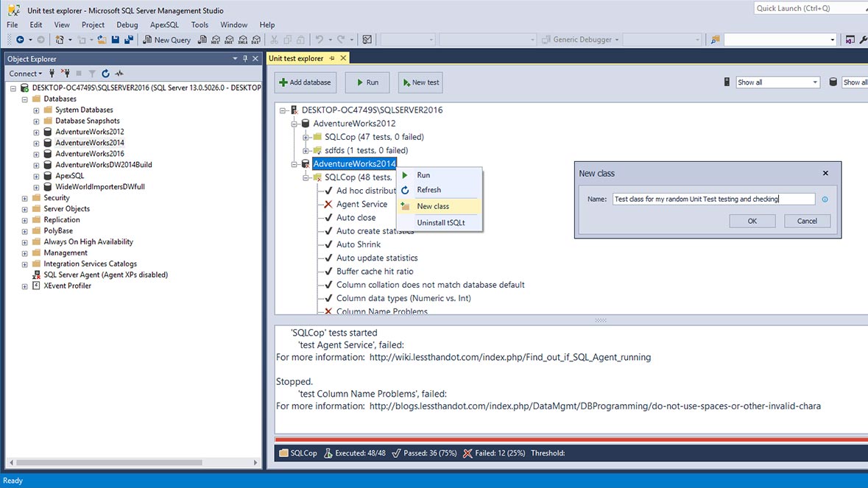Image resolution: width=868 pixels, height=488 pixels.
Task: Open the Debug menu
Action: click(127, 25)
